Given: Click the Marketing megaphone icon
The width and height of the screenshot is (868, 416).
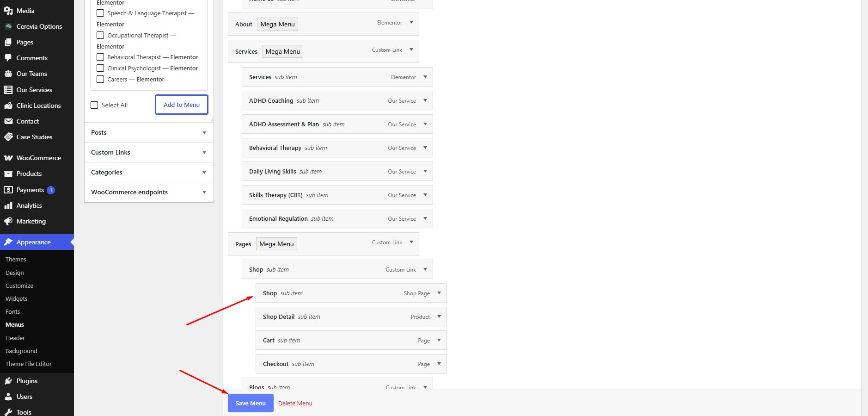Looking at the screenshot, I should [x=8, y=221].
